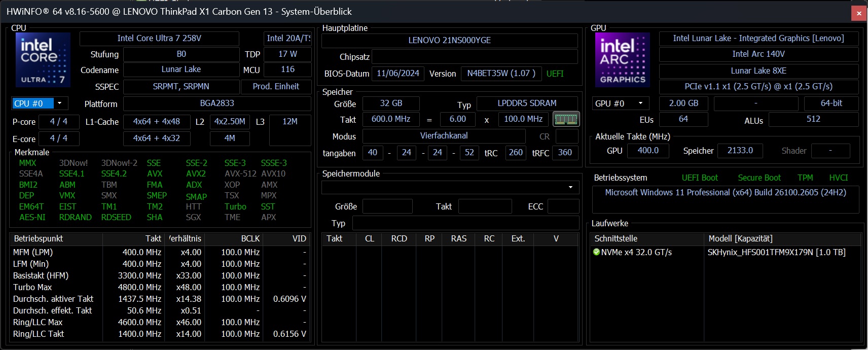This screenshot has height=350, width=868.
Task: Click the Codename Lunar Lake field
Action: [181, 69]
